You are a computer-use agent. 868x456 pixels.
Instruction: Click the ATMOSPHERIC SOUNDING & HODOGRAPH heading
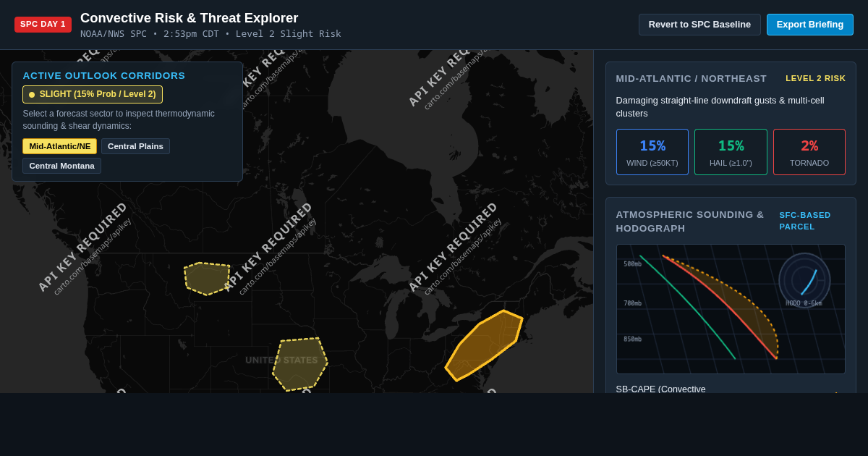click(689, 221)
